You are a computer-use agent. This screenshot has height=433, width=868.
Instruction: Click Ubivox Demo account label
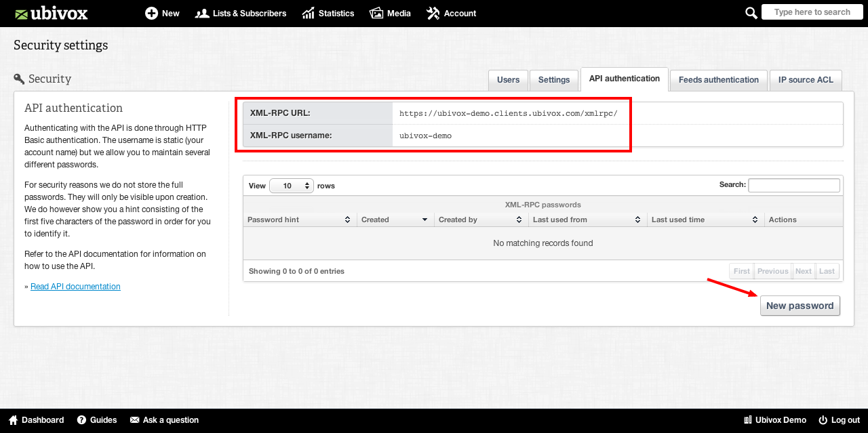pos(775,420)
